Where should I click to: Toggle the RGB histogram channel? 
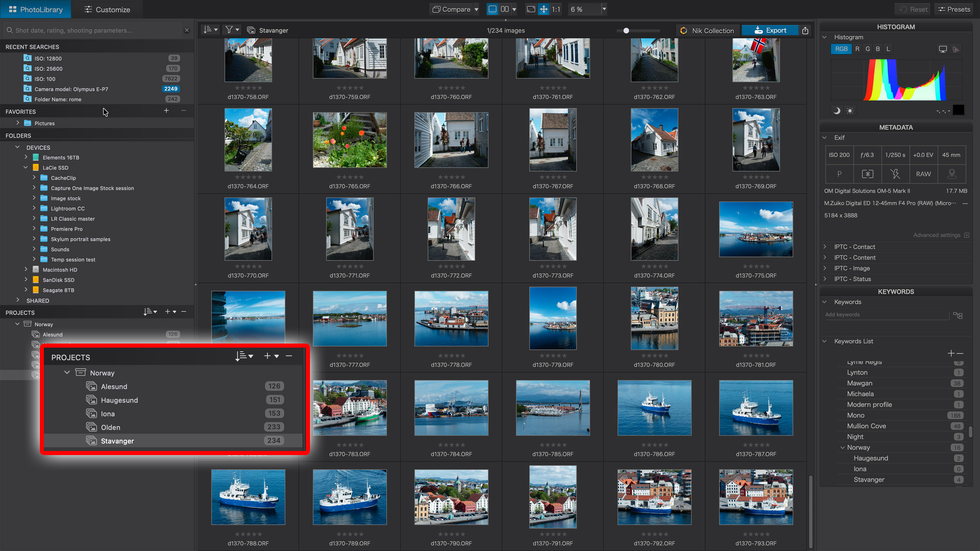pyautogui.click(x=841, y=49)
